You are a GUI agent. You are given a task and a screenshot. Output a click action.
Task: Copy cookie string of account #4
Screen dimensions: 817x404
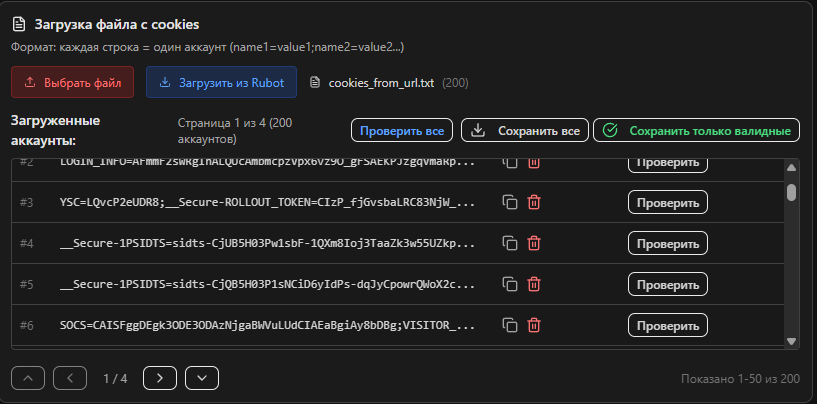click(x=510, y=243)
